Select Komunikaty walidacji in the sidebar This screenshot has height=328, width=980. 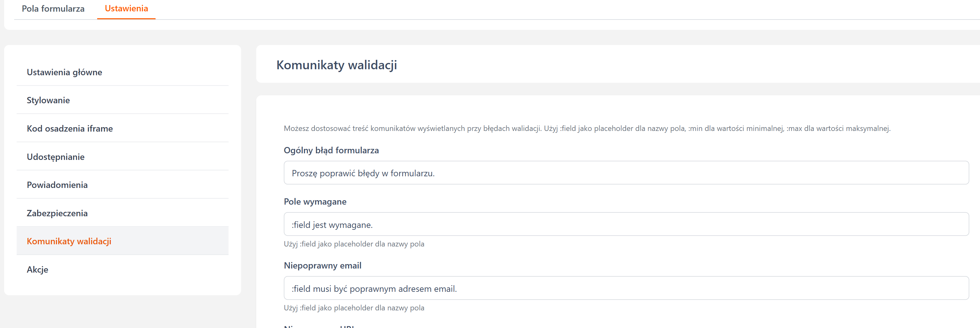click(69, 241)
